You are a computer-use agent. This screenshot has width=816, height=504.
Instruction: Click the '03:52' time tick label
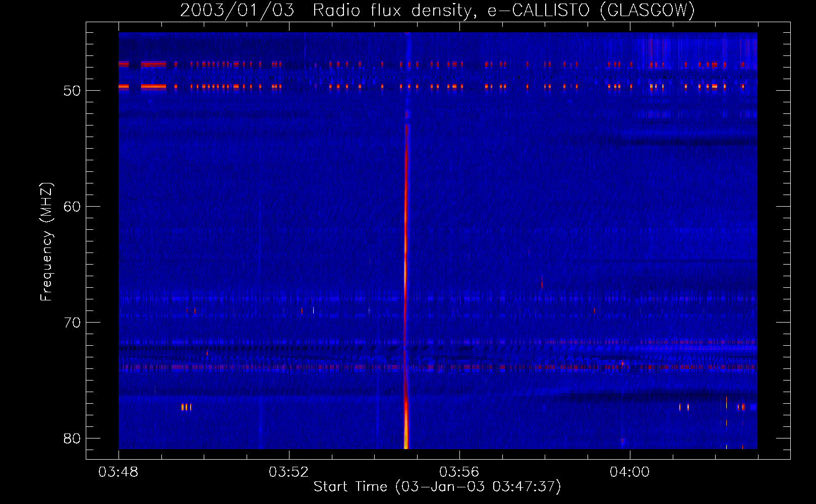(x=288, y=472)
